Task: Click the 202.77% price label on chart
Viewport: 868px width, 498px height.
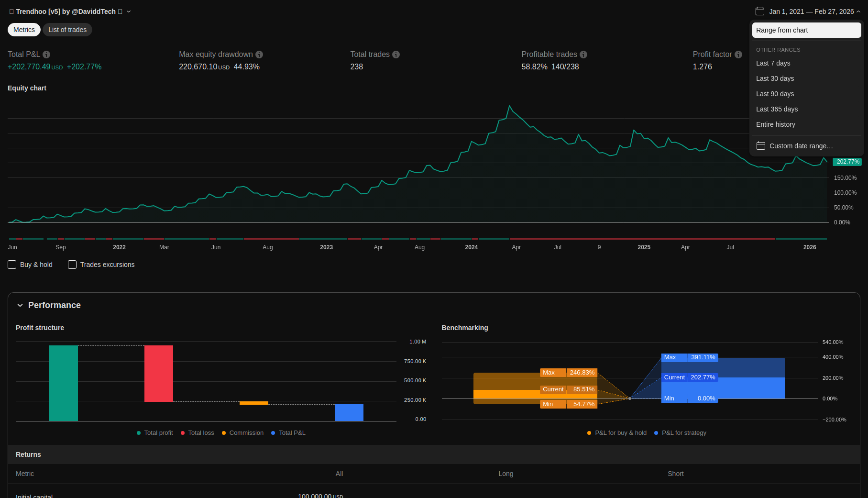Action: tap(847, 162)
